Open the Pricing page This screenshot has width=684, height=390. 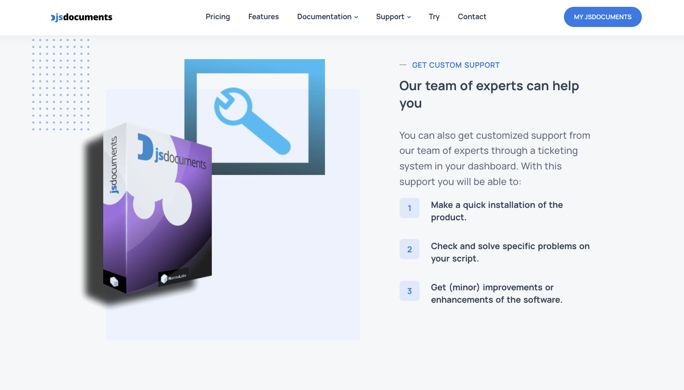[x=218, y=17]
